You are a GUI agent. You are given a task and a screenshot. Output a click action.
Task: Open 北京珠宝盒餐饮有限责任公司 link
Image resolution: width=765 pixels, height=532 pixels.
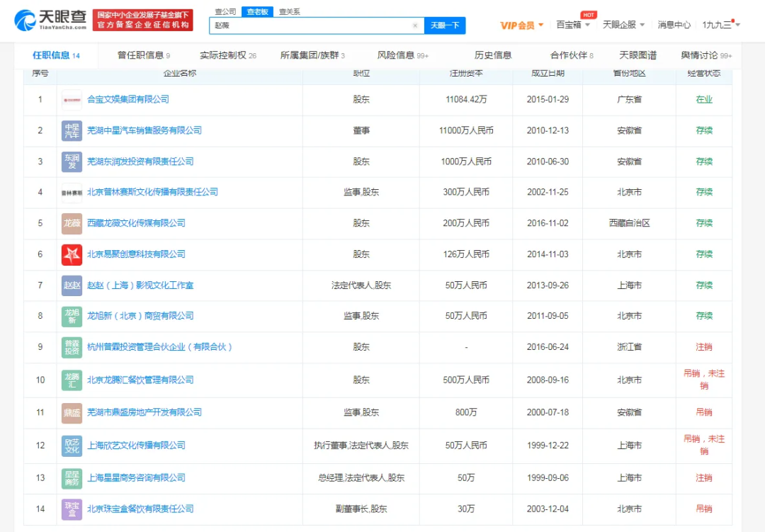point(140,509)
